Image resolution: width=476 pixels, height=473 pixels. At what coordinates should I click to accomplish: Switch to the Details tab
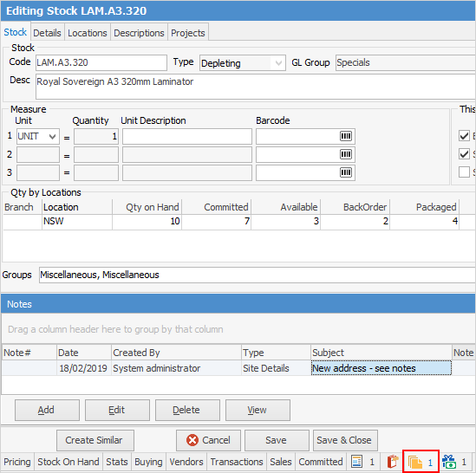pos(47,33)
